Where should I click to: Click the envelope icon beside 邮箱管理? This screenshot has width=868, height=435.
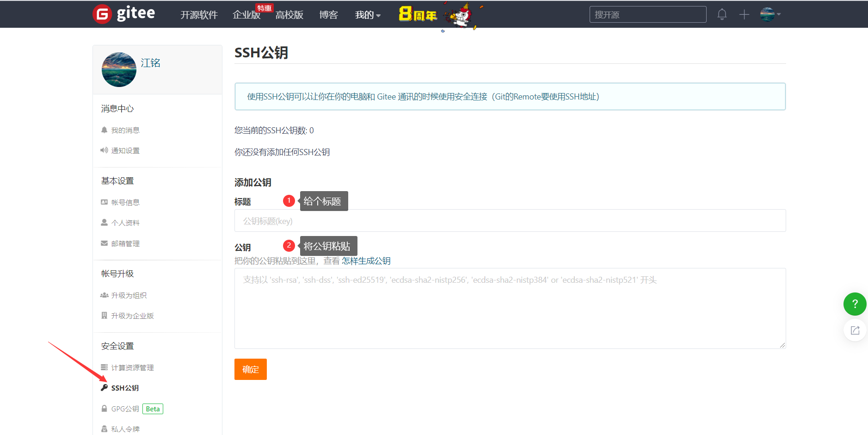[104, 243]
